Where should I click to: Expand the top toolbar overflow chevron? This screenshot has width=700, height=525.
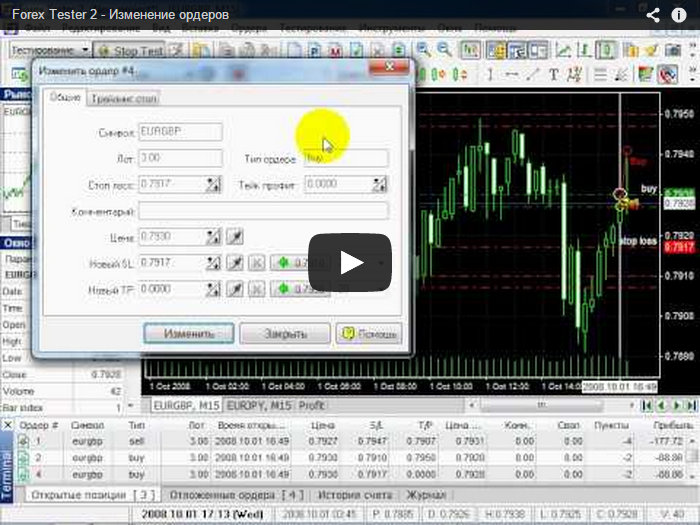pyautogui.click(x=693, y=50)
